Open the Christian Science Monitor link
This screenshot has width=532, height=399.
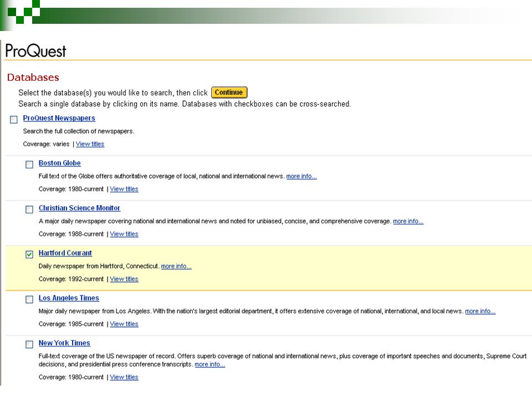(79, 208)
